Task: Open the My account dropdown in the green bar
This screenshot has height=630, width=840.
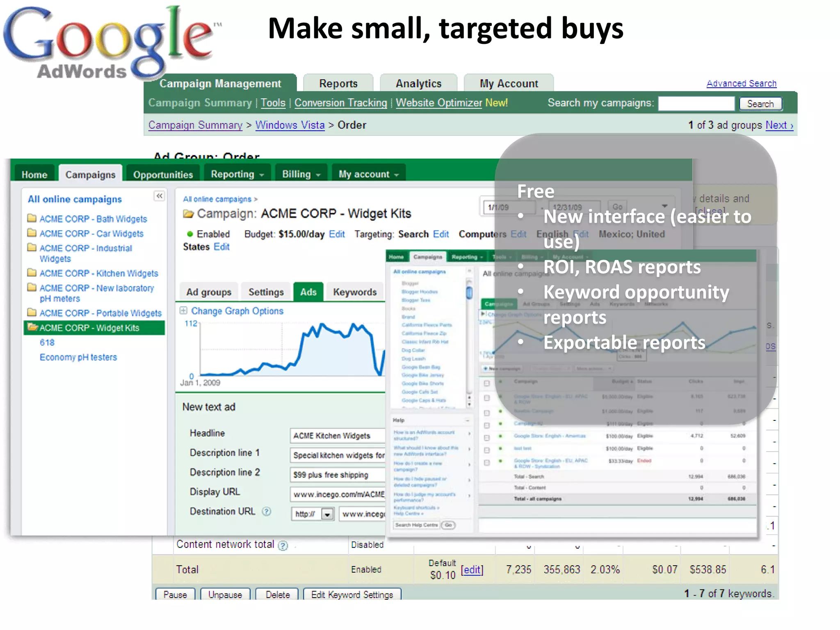Action: coord(368,174)
